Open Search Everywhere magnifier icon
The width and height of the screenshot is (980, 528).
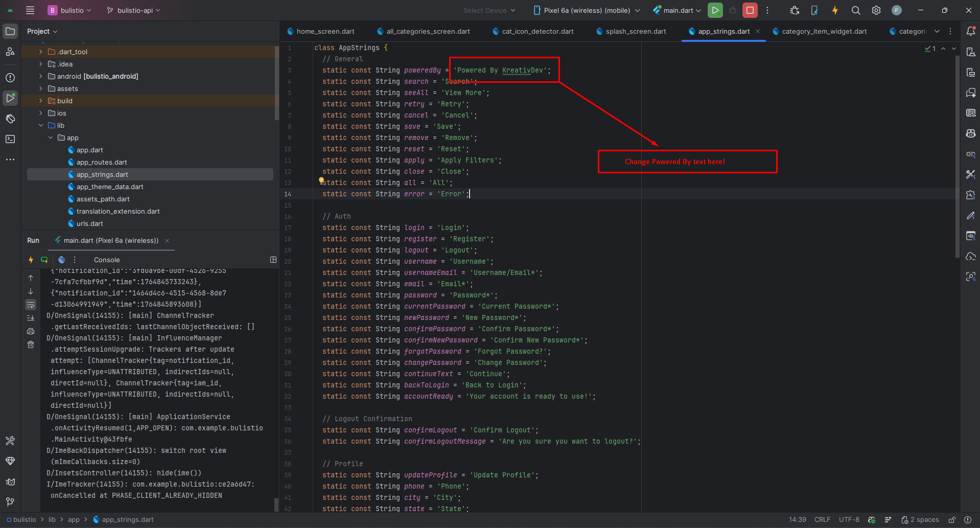coord(856,10)
